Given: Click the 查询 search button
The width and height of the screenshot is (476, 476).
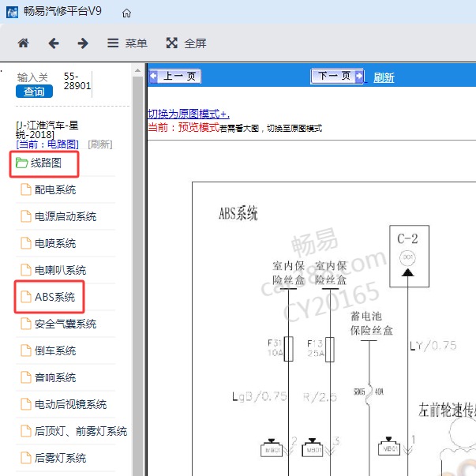Looking at the screenshot, I should click(34, 92).
